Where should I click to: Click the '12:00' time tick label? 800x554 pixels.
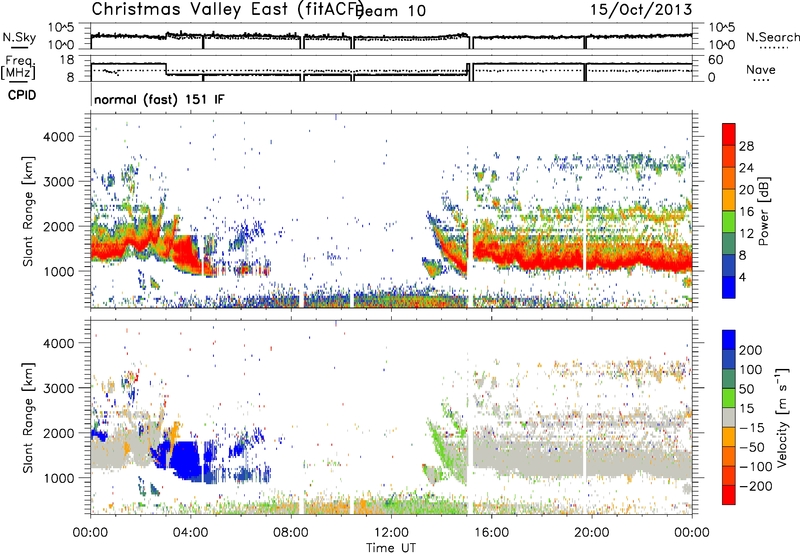[391, 533]
